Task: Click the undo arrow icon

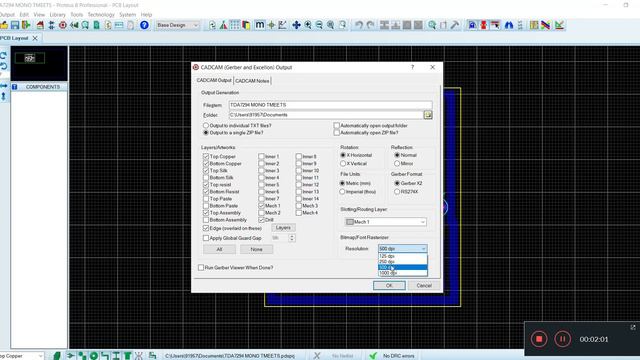Action: pos(358,25)
